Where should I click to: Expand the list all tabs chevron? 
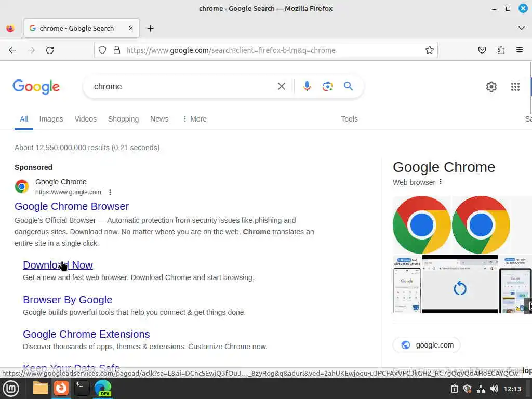point(522,28)
